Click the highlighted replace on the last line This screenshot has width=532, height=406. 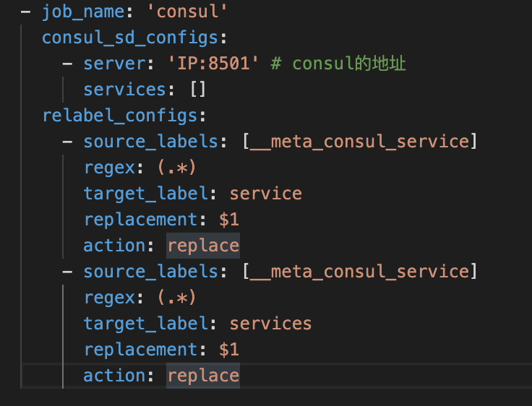(202, 376)
